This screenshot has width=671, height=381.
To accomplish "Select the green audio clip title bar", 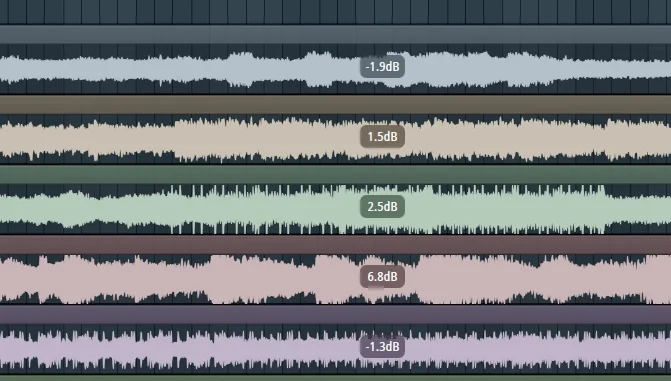I will tap(336, 175).
